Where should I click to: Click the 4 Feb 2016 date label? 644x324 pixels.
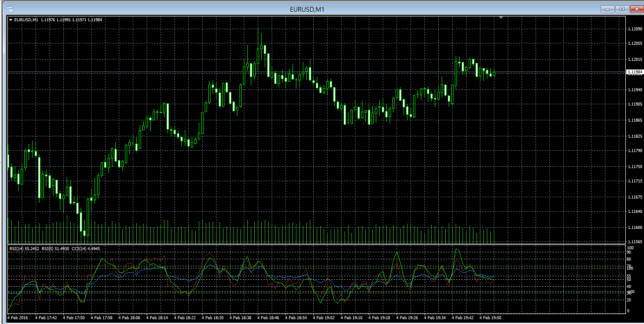(17, 318)
